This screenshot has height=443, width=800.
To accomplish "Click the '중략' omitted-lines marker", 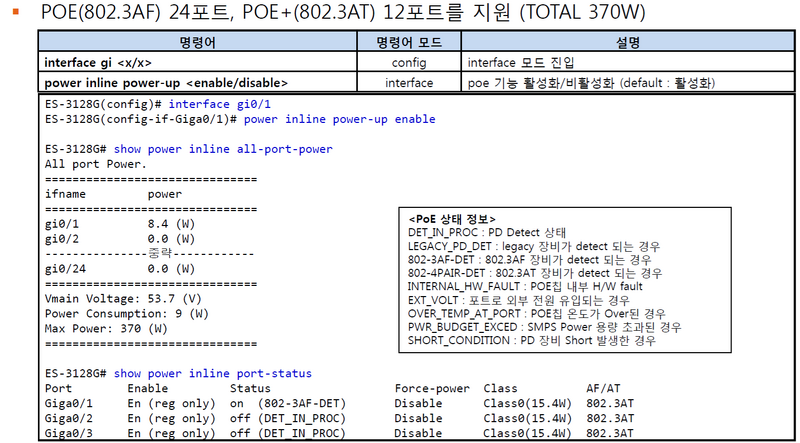I will pyautogui.click(x=160, y=253).
